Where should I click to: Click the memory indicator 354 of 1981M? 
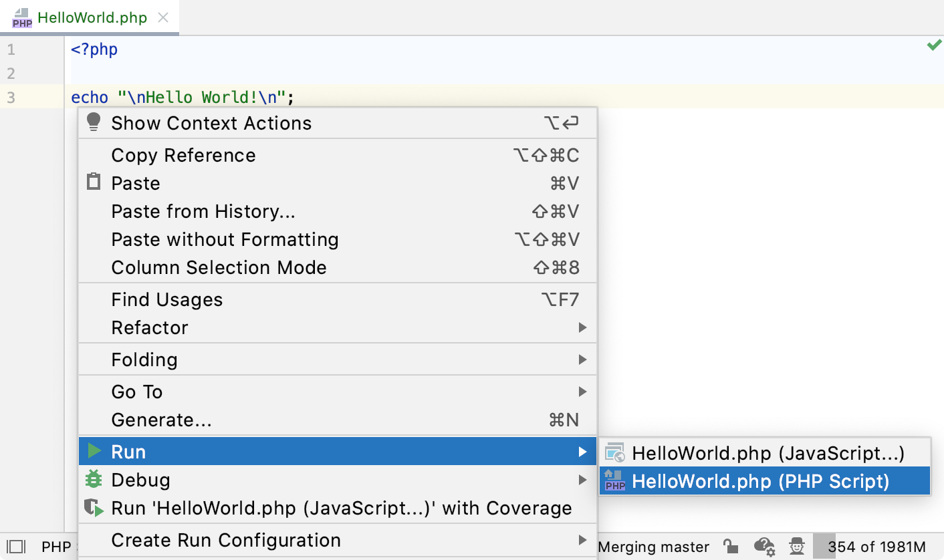point(876,547)
